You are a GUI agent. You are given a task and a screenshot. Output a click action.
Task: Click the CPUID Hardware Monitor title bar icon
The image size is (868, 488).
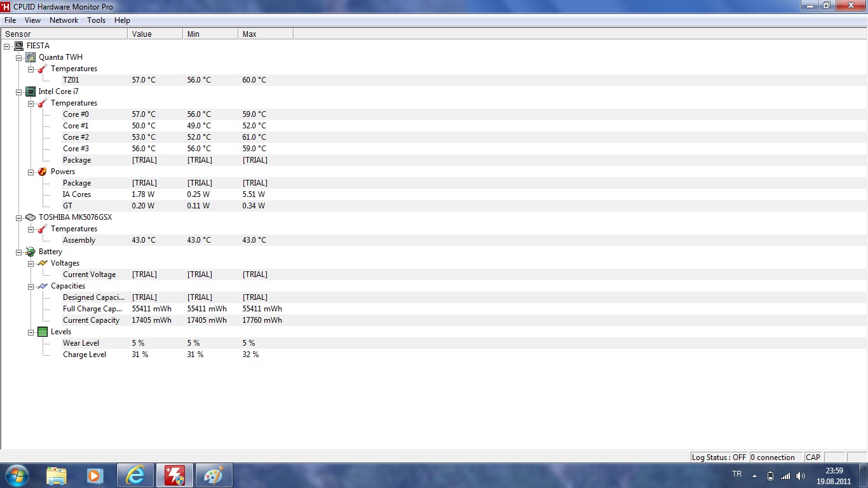coord(6,6)
